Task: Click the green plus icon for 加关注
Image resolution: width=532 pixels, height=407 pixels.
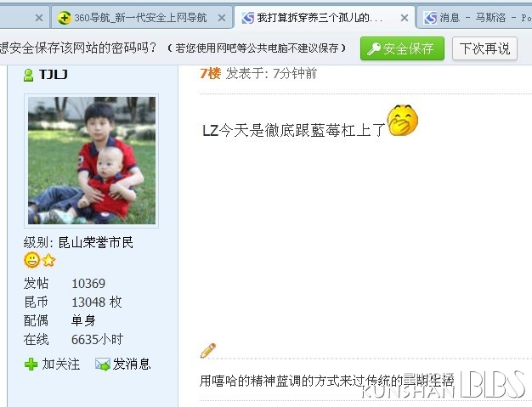Action: pos(31,365)
